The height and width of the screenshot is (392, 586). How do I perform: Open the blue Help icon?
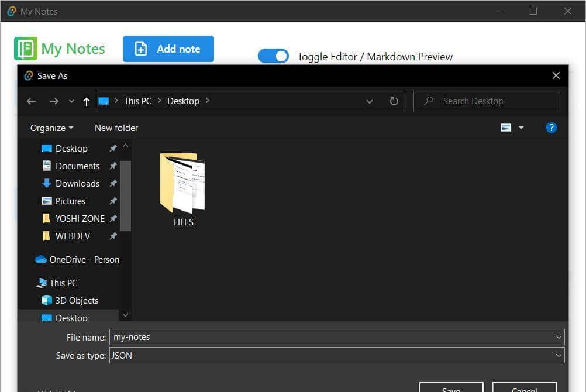coord(551,128)
